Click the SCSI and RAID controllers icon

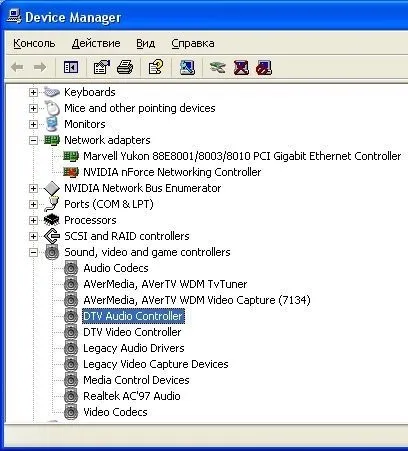pyautogui.click(x=52, y=236)
